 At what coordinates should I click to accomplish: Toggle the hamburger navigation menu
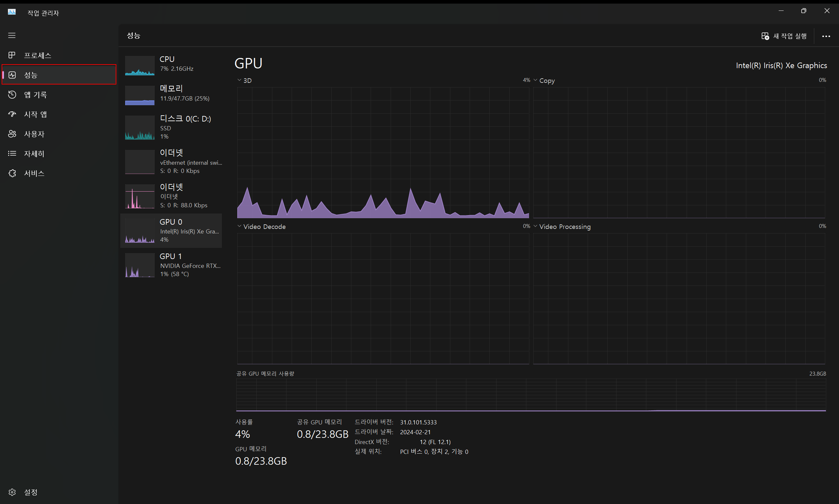pyautogui.click(x=12, y=35)
